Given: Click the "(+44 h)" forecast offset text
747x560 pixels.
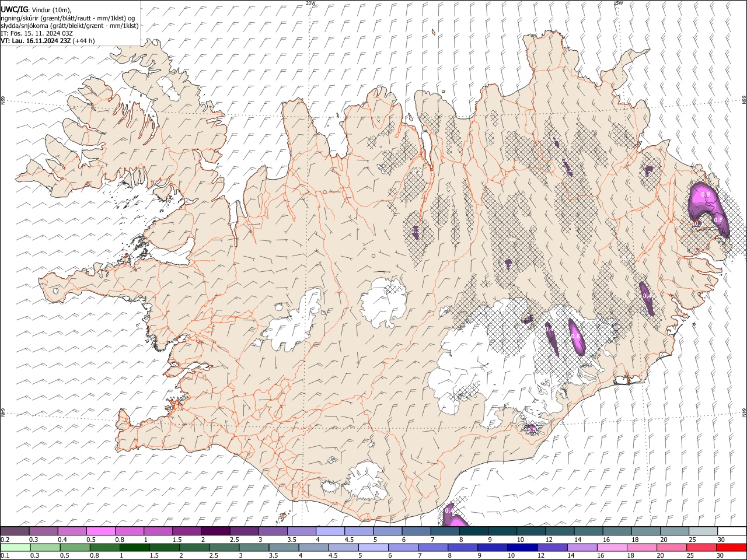Looking at the screenshot, I should click(x=84, y=41).
